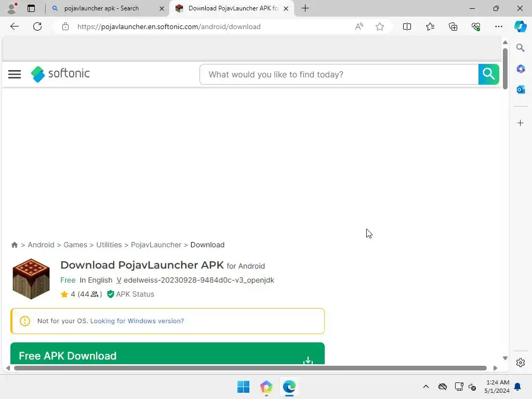Open Read aloud in address bar
This screenshot has width=532, height=399.
pyautogui.click(x=359, y=26)
